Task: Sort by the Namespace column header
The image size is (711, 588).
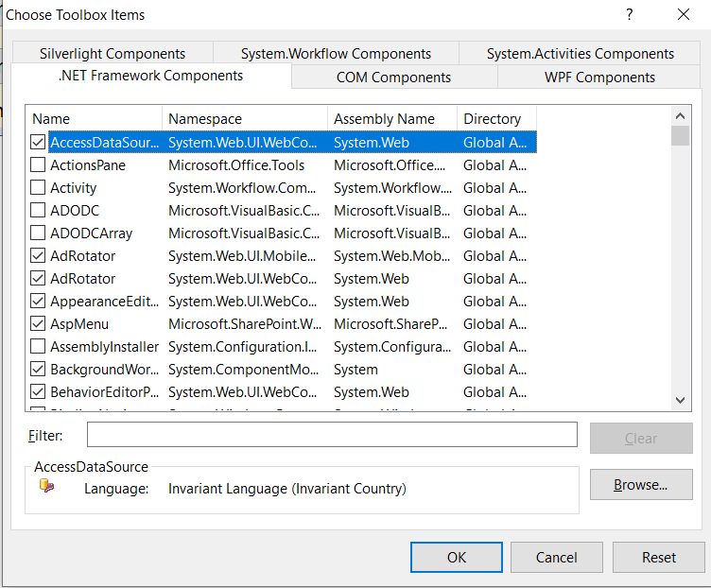Action: point(245,119)
